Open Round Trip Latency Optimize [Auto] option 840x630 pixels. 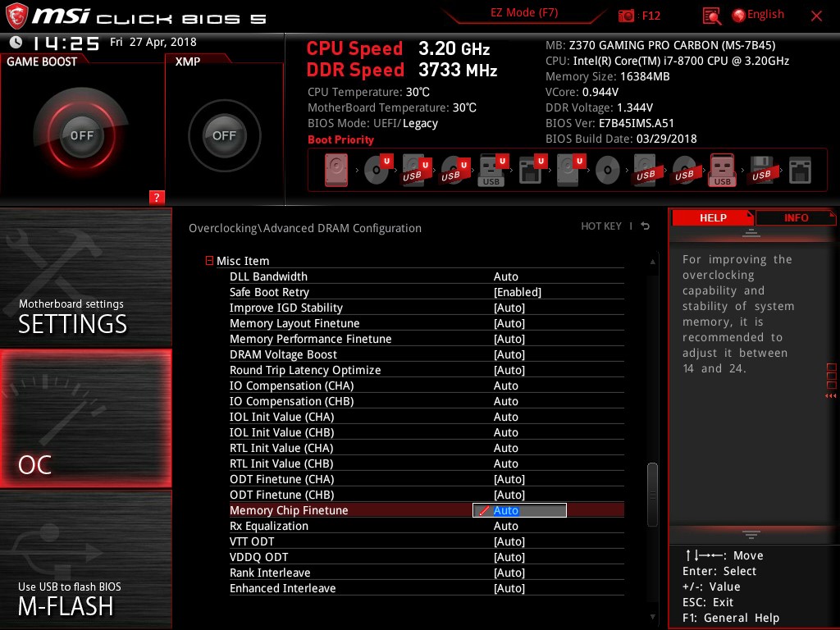click(509, 370)
